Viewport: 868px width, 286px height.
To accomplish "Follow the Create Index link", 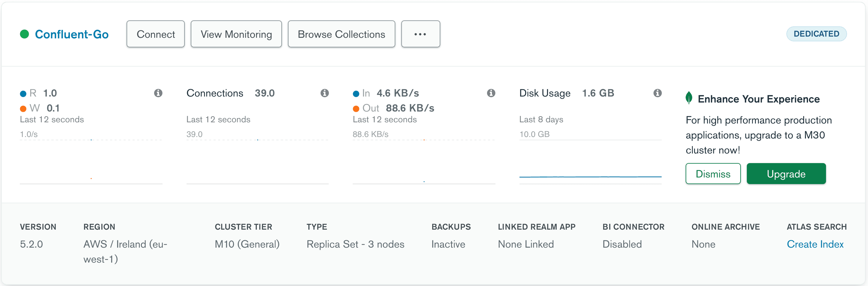I will [x=815, y=244].
